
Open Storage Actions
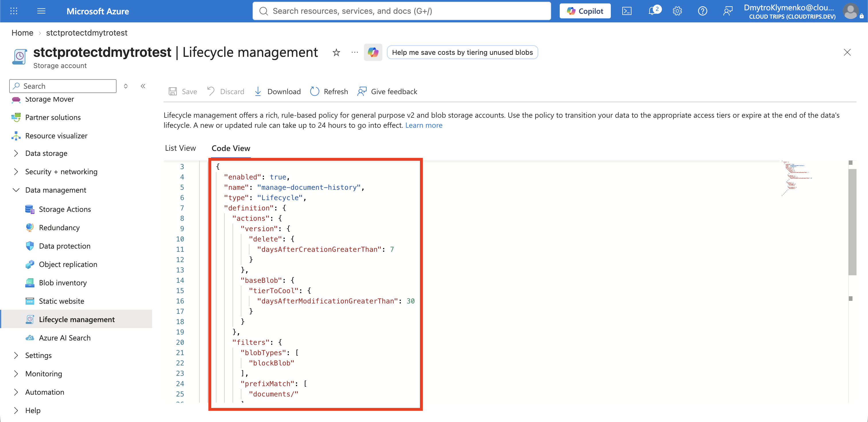tap(65, 209)
